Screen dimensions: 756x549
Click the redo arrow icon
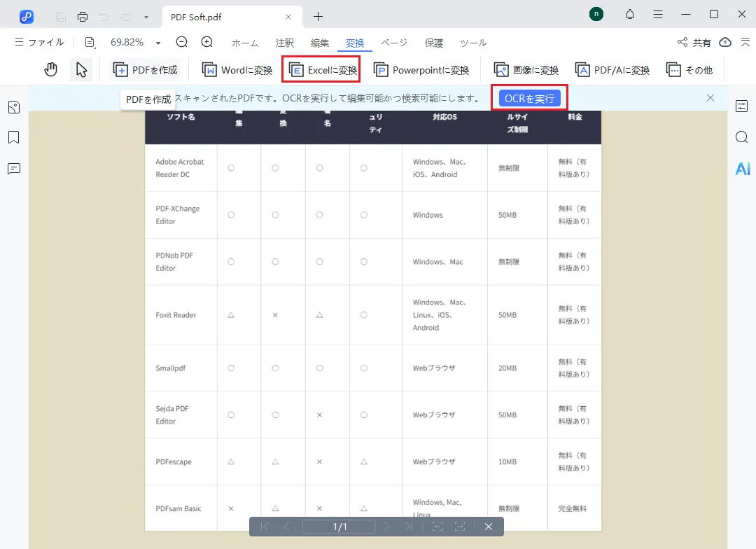coord(126,17)
